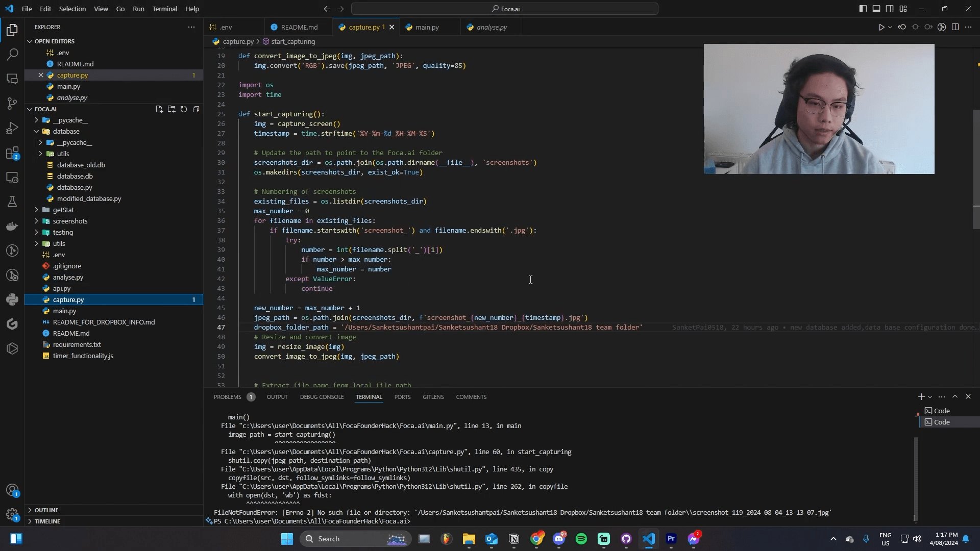
Task: Go back in navigation history
Action: coord(327,9)
